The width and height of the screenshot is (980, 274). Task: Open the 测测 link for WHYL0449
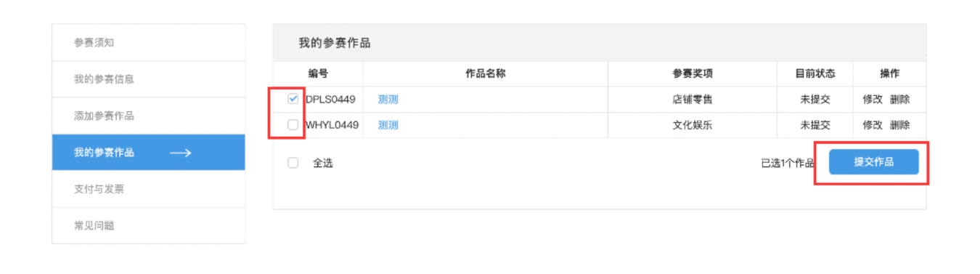(388, 125)
